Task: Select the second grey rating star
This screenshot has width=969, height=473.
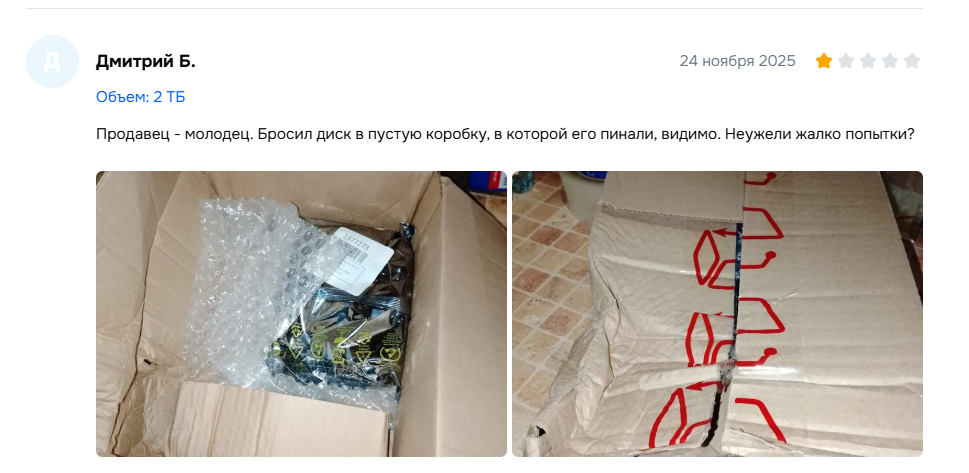Action: coord(845,61)
